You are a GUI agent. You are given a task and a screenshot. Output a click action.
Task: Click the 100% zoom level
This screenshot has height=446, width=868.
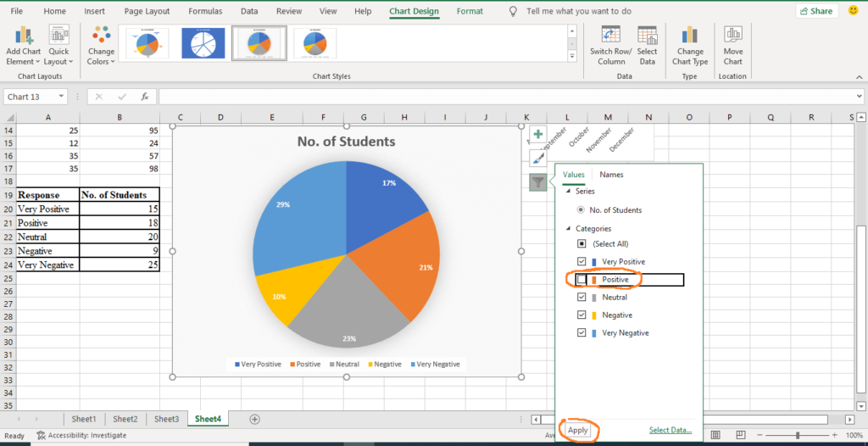point(854,436)
